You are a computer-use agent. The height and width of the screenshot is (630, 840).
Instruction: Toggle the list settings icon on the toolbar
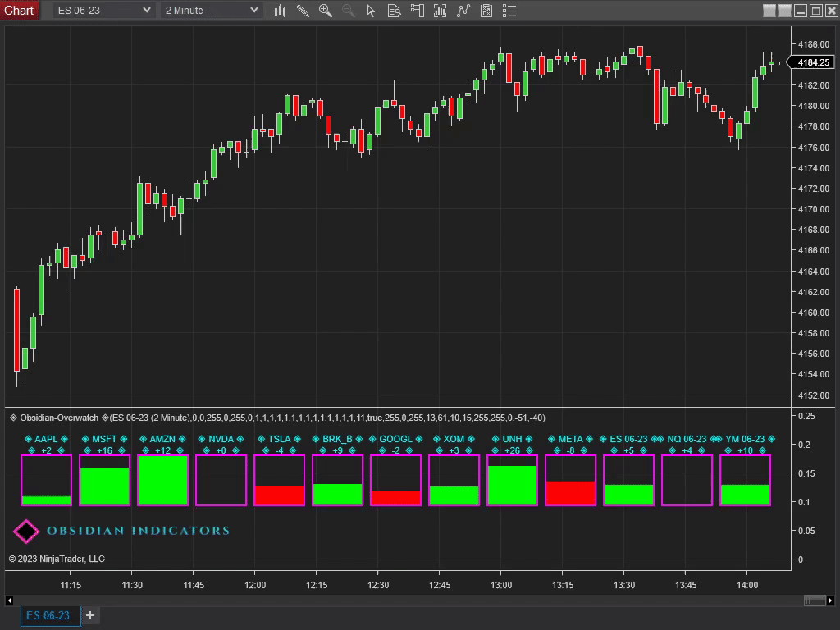click(x=509, y=11)
